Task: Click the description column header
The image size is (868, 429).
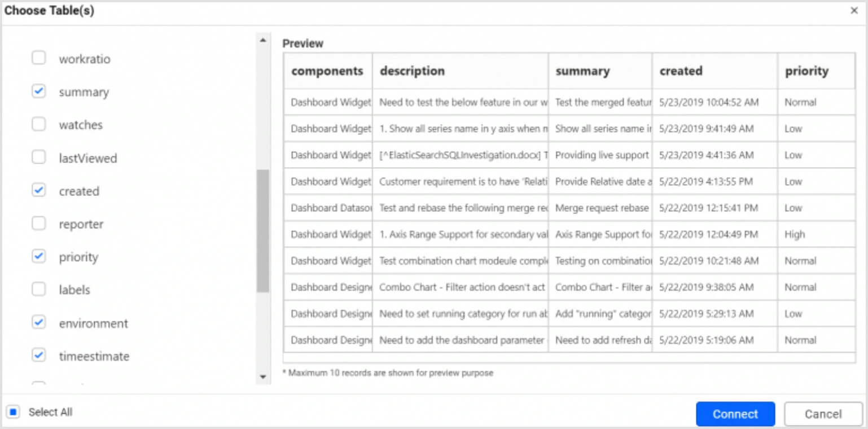Action: (412, 71)
